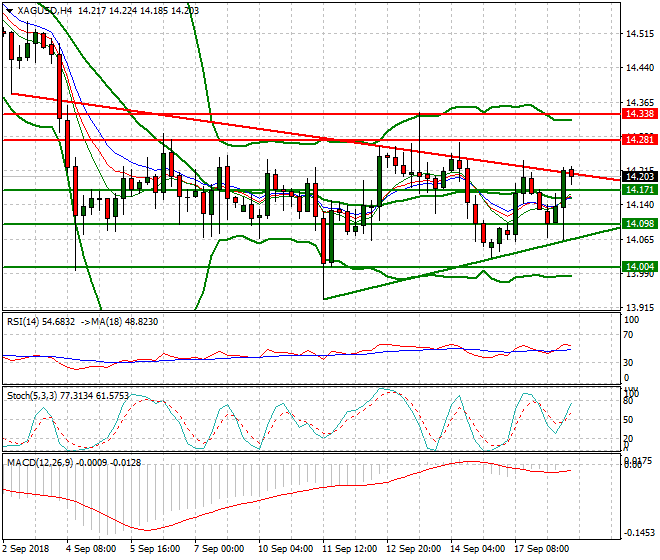The width and height of the screenshot is (660, 560).
Task: Click the 11 Sep 12:00 time label
Action: (349, 549)
